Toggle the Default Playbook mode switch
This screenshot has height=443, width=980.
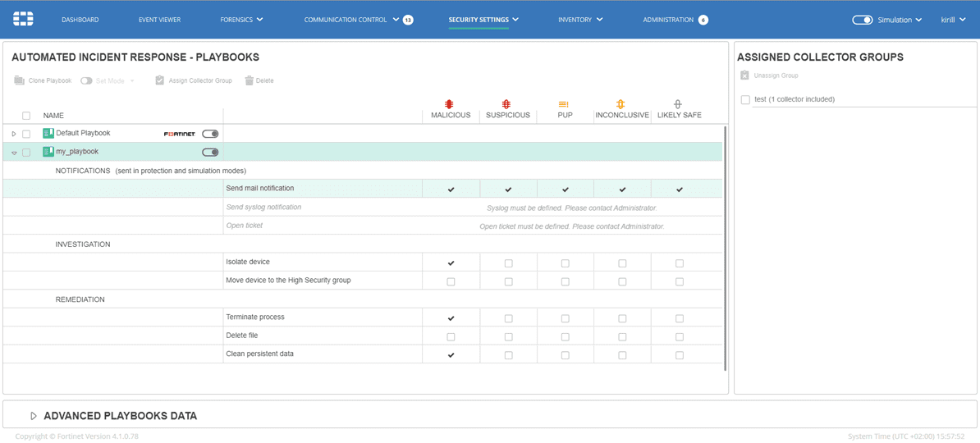click(x=210, y=134)
